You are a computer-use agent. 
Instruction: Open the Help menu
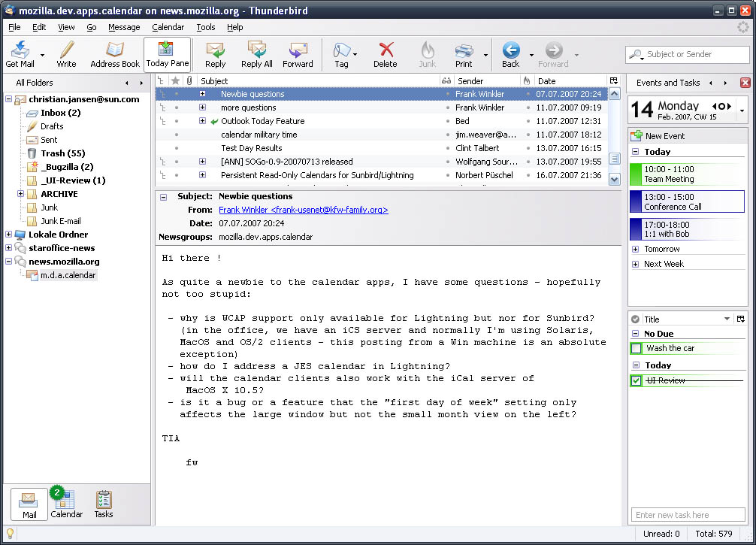click(234, 27)
